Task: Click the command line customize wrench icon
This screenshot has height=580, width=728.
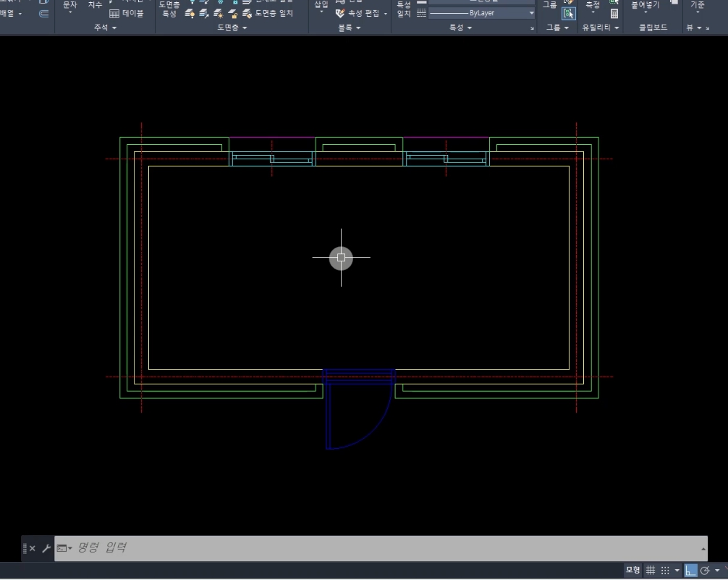Action: [45, 548]
